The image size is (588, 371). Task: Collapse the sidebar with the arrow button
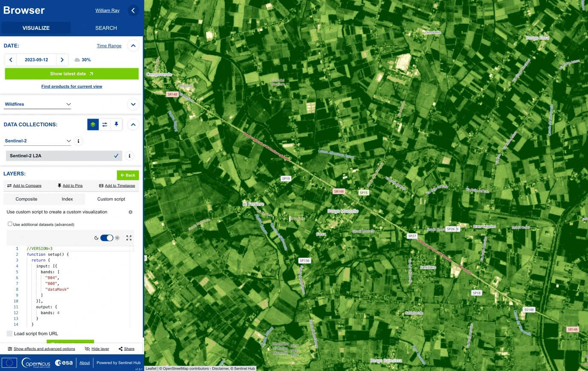tap(133, 11)
